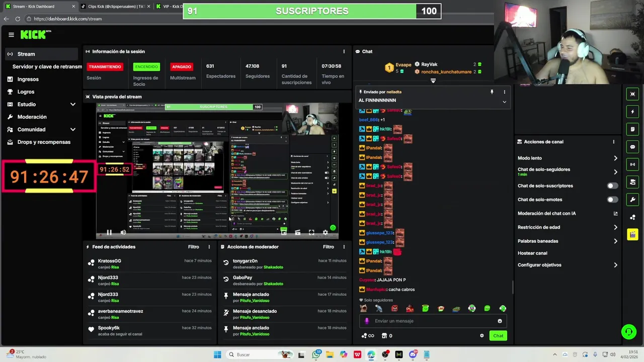Select GaboPay unban moderator entry
This screenshot has width=644, height=362.
point(284,281)
